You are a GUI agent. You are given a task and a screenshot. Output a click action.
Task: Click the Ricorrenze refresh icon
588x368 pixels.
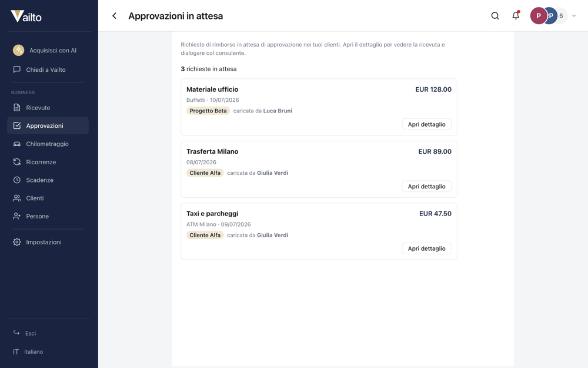pos(17,162)
